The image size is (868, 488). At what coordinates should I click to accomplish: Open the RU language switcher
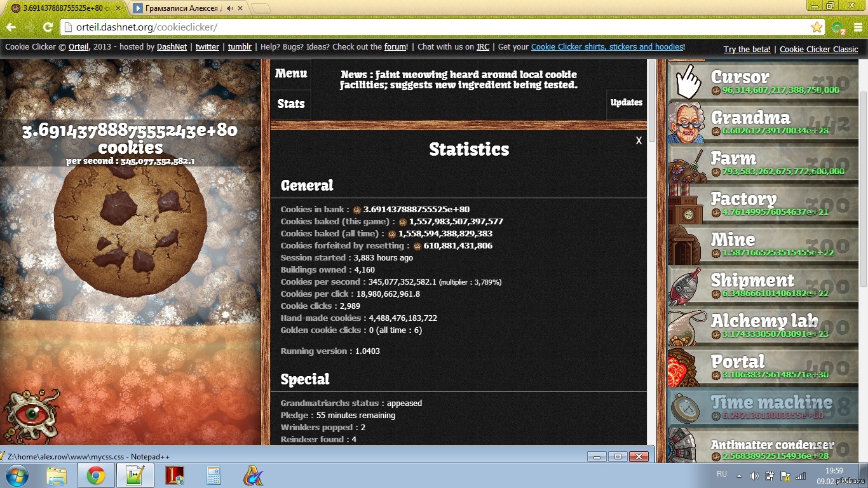(722, 474)
